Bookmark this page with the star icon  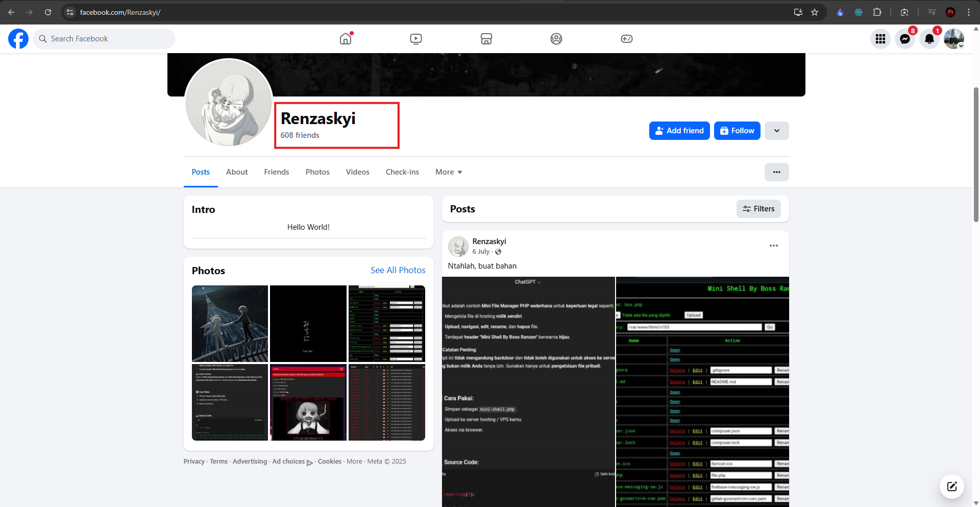pos(815,12)
